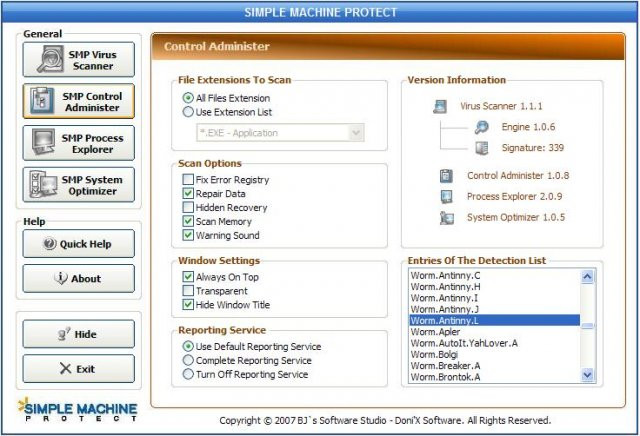640x436 pixels.
Task: Click the info icon on About
Action: pos(61,278)
